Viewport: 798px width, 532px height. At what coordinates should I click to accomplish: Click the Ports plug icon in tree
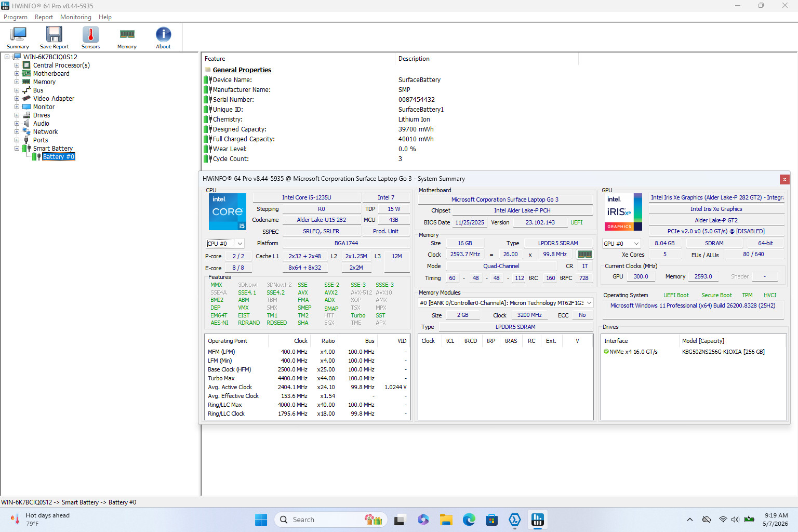click(x=26, y=140)
